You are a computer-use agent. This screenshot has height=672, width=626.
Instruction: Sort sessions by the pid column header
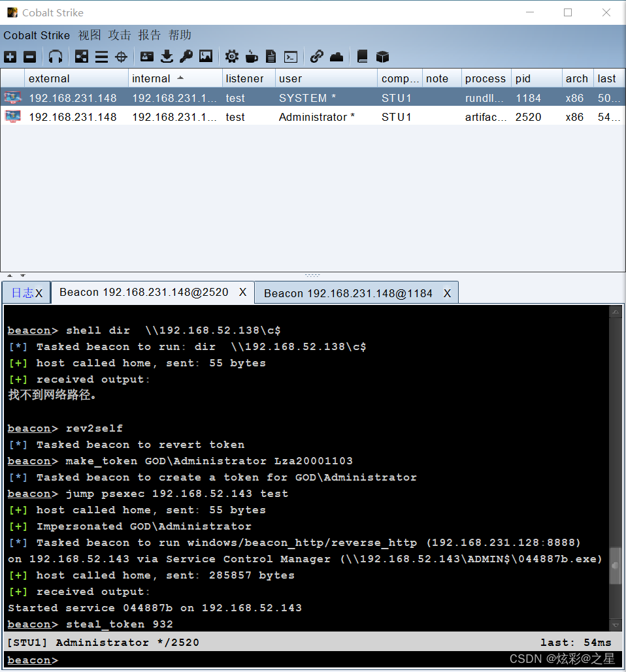[536, 78]
